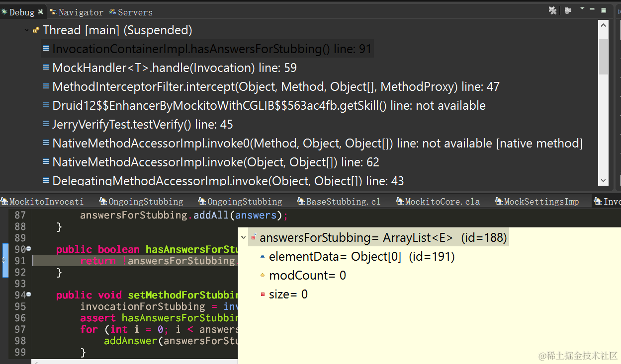Screen dimensions: 621x364
Task: Minimize the Debug view panel
Action: pyautogui.click(x=592, y=9)
